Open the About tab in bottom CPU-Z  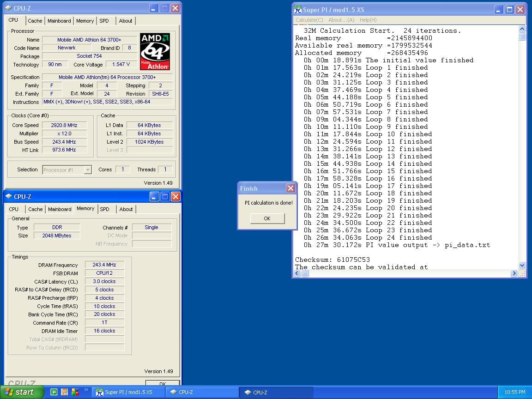[126, 209]
